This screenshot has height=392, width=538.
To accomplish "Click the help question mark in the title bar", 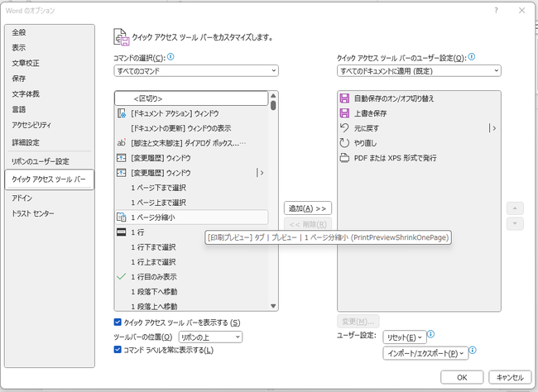I will pyautogui.click(x=496, y=11).
